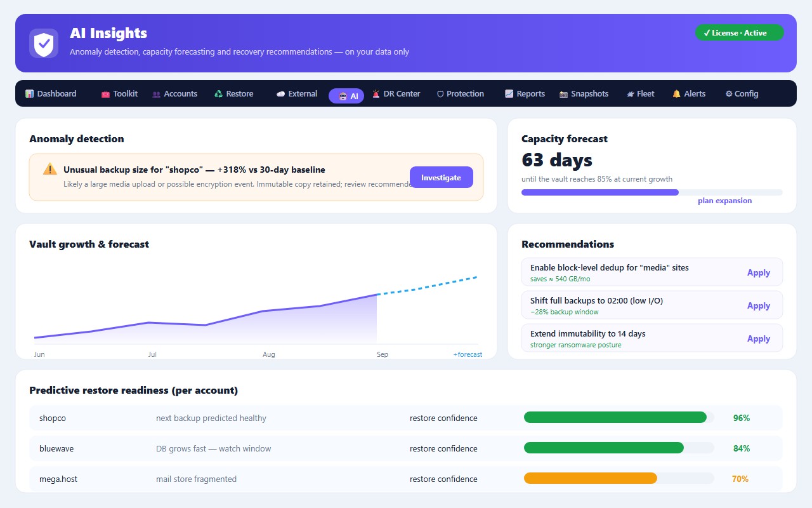Click the External cloud icon
The width and height of the screenshot is (812, 508).
[x=280, y=94]
